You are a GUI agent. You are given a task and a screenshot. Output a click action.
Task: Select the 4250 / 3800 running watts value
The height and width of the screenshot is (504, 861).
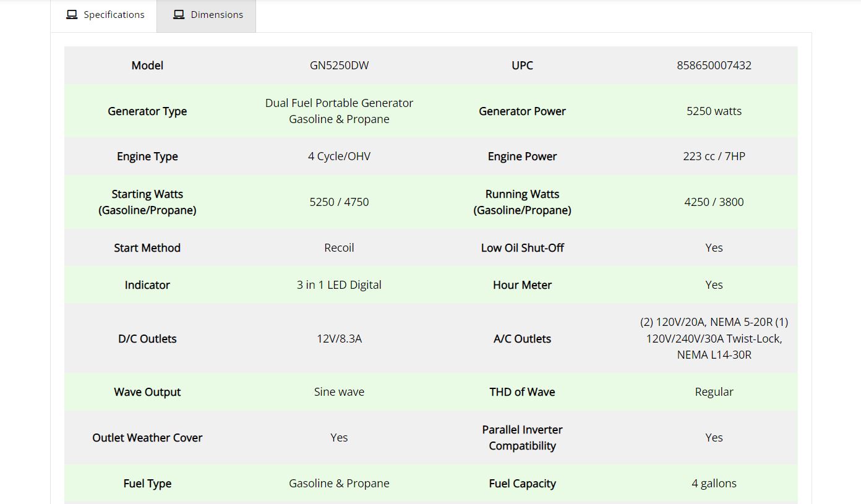(714, 202)
